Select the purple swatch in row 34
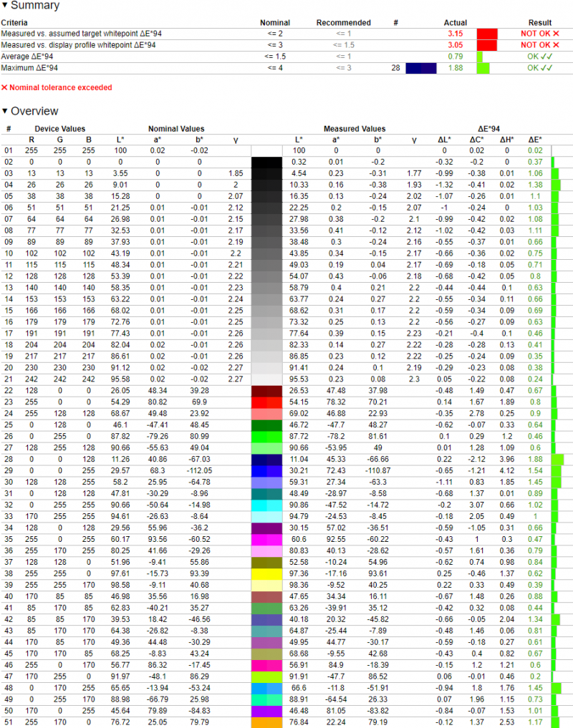This screenshot has width=573, height=728. [x=266, y=528]
